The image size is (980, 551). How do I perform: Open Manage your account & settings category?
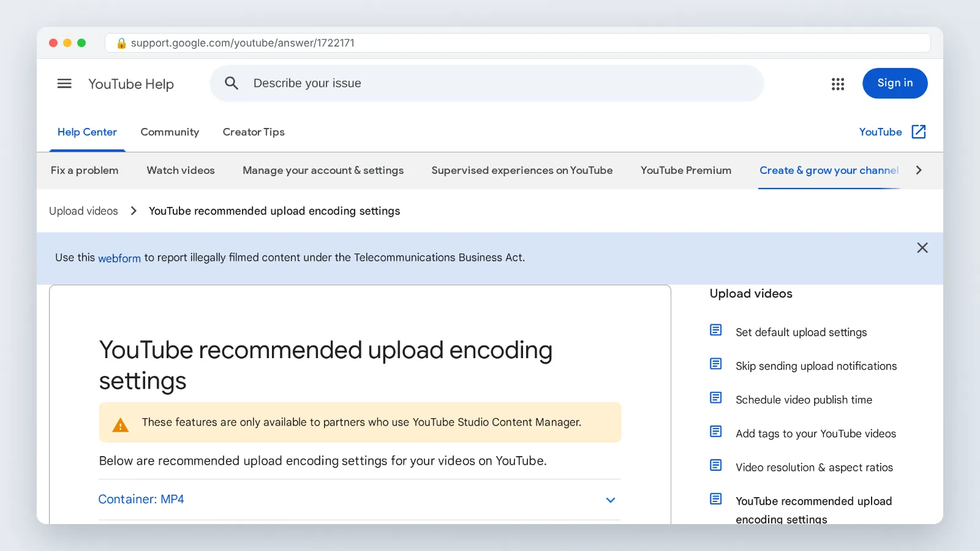click(x=323, y=170)
